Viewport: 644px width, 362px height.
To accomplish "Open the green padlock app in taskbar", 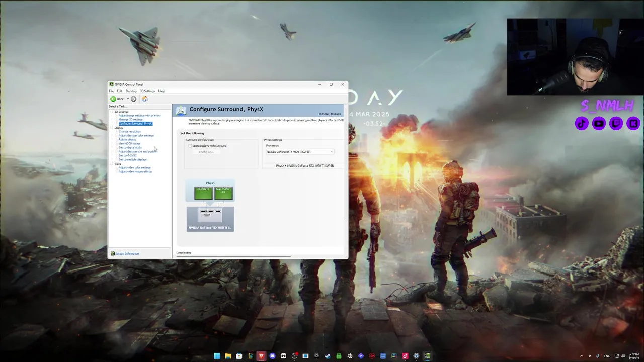I will (x=339, y=356).
